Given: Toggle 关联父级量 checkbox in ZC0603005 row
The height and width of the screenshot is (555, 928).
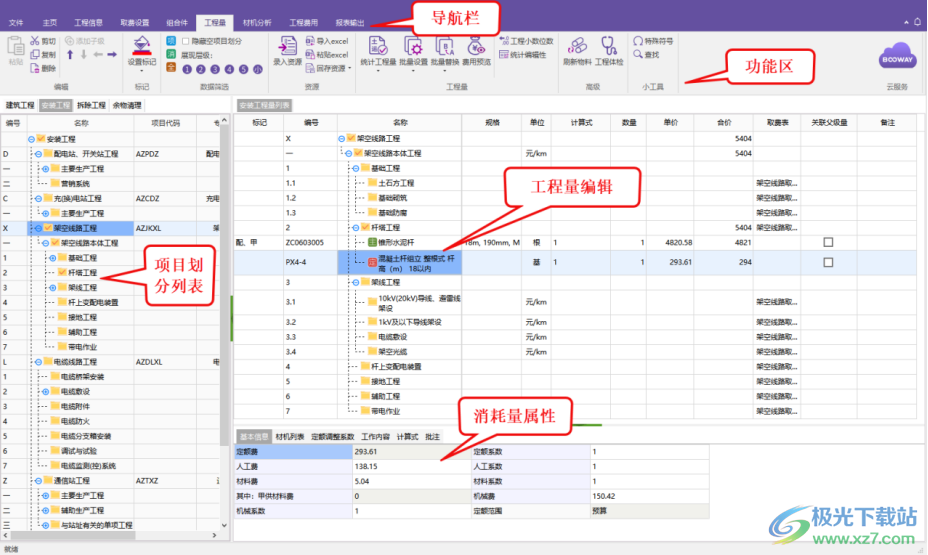Looking at the screenshot, I should tap(829, 242).
